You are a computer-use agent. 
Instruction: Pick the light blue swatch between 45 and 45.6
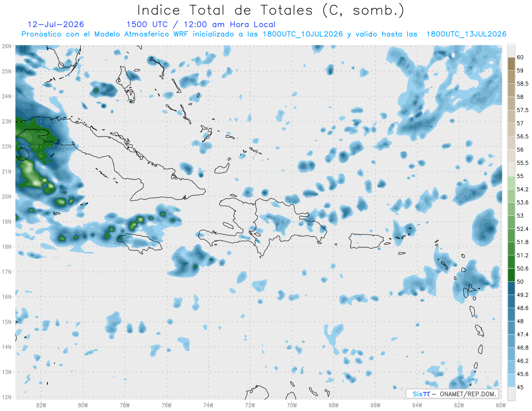511,381
